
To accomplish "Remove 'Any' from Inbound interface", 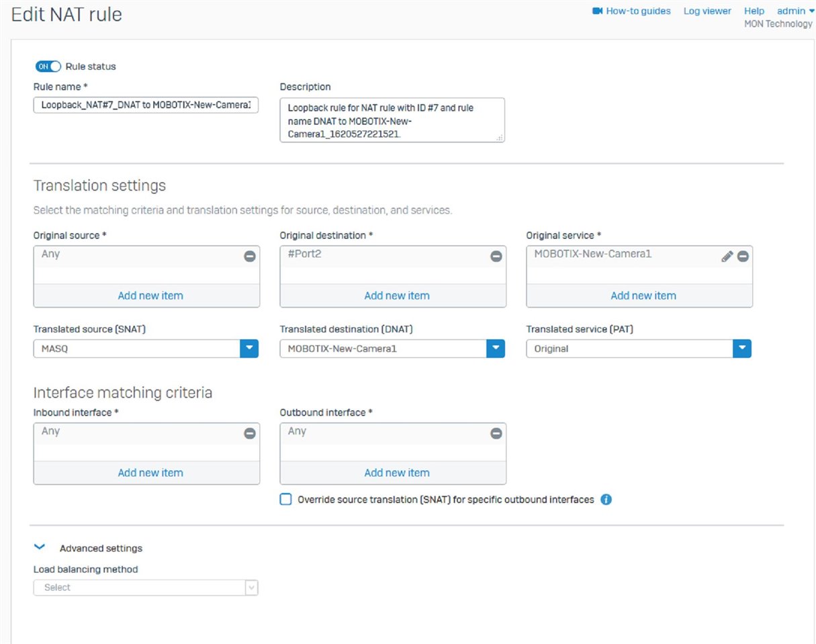I will point(250,434).
